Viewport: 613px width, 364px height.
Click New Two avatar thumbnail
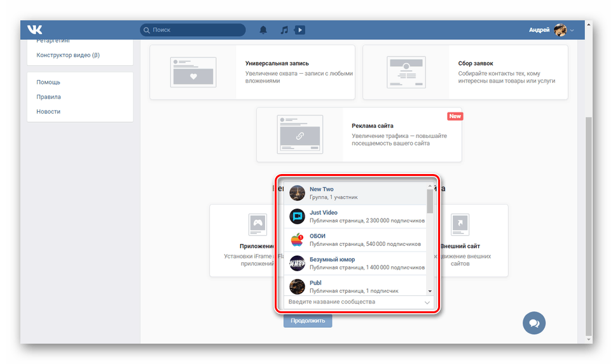[297, 193]
